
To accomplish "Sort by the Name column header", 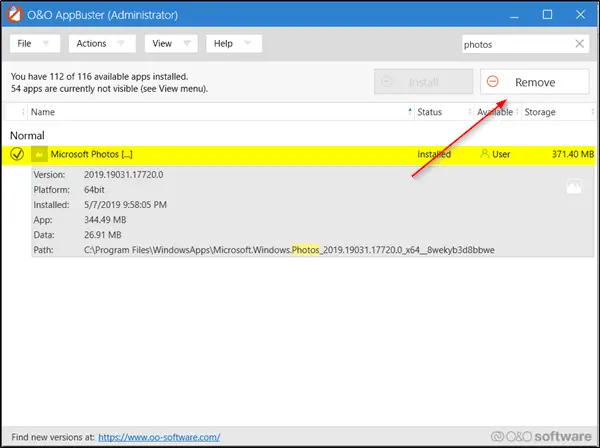I will (x=220, y=112).
